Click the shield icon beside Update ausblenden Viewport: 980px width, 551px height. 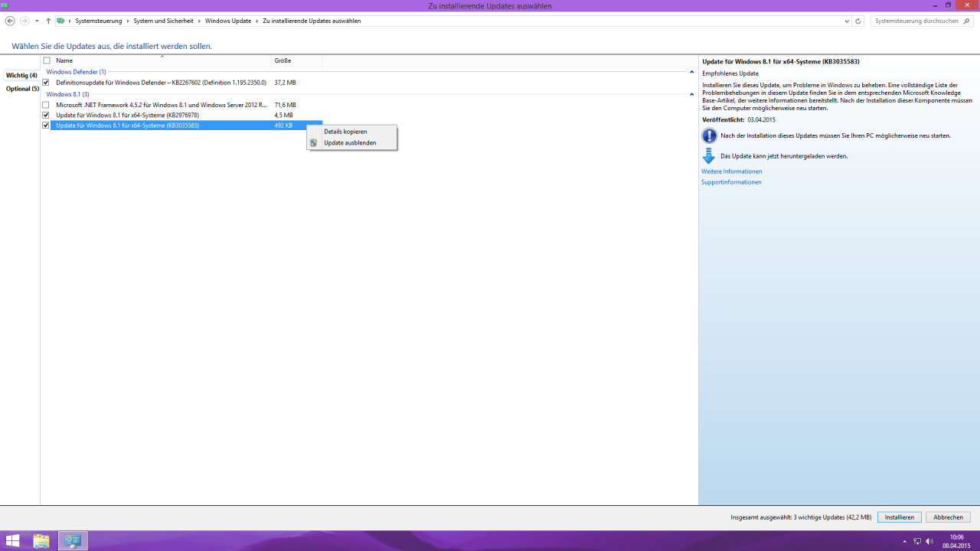point(313,143)
